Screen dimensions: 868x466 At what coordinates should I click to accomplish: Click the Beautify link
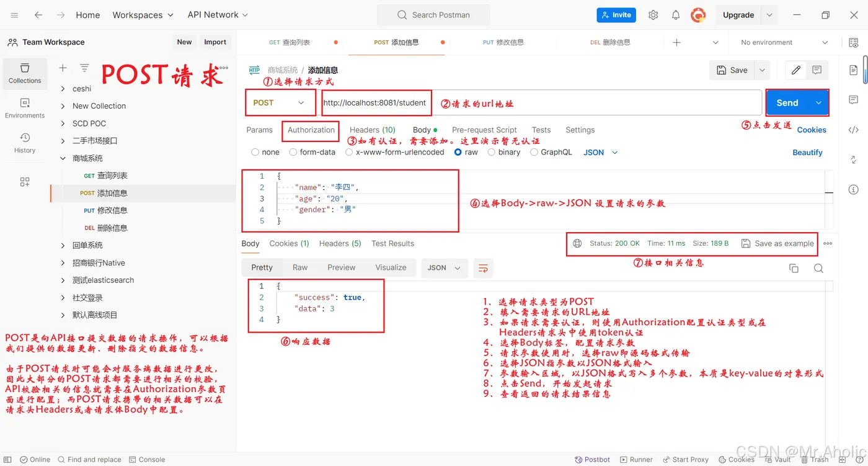pos(807,152)
